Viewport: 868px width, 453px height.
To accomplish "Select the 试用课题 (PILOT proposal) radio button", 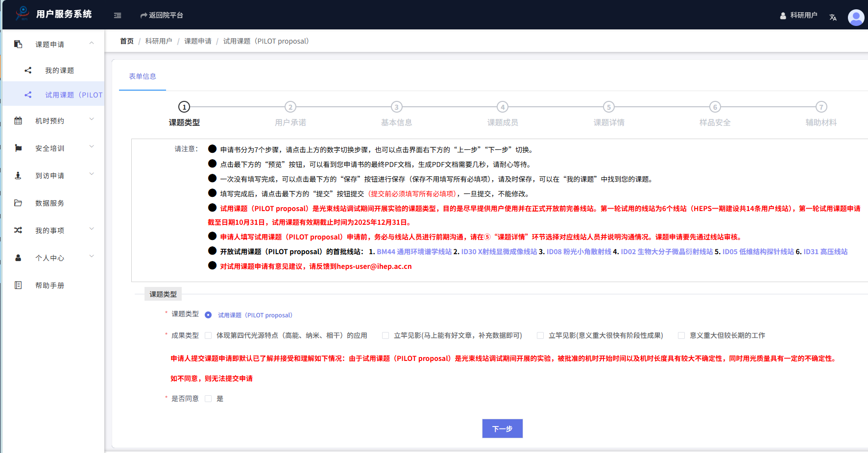I will tap(208, 315).
